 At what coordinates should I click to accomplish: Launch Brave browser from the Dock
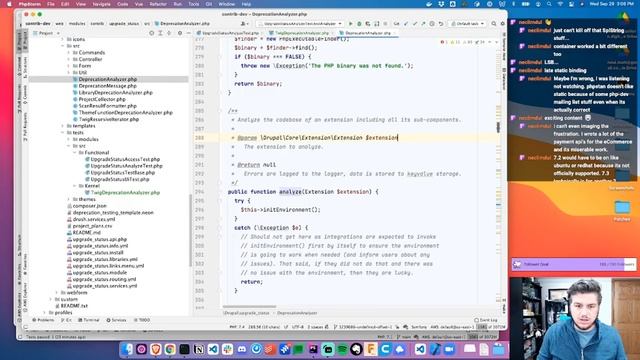click(x=156, y=349)
